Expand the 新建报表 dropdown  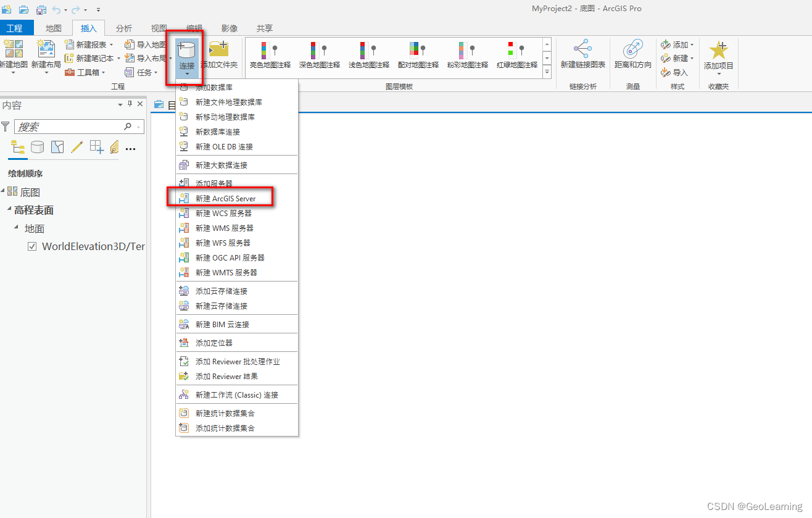coord(112,44)
